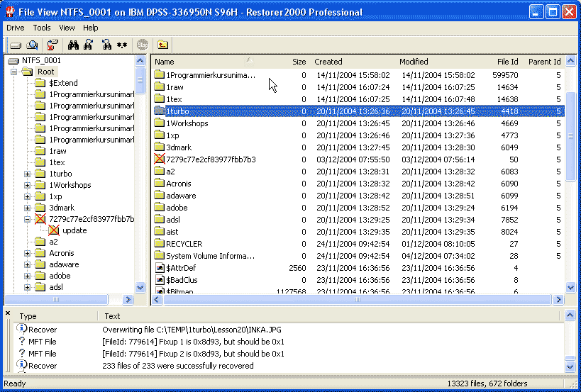
Task: Click the open drive toolbar icon
Action: (15, 45)
